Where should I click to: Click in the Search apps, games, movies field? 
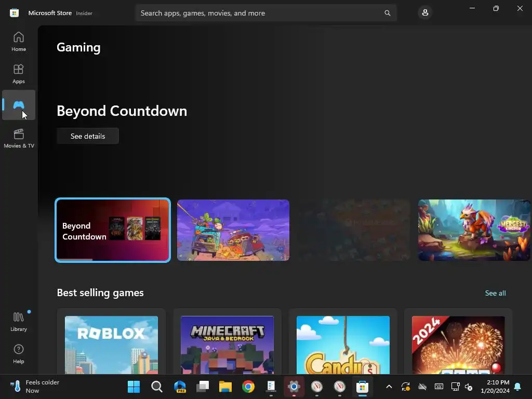point(265,13)
